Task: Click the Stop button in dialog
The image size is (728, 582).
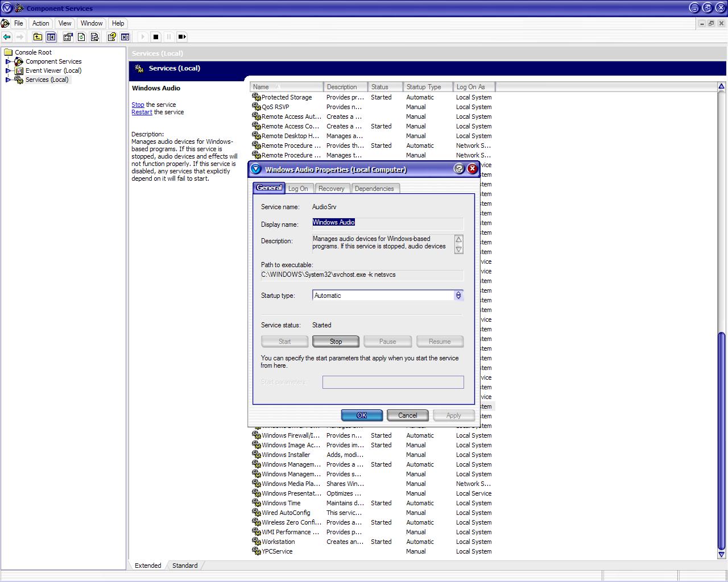Action: 336,342
